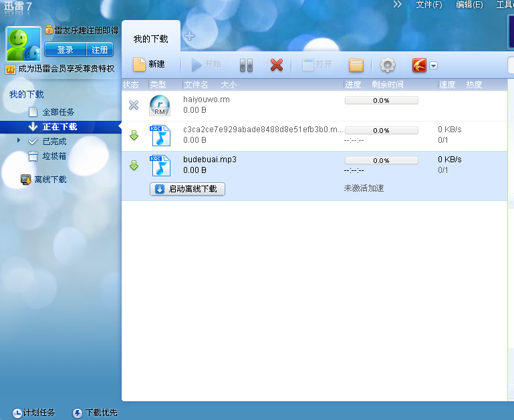Click the 打开 open file button
514x420 pixels.
pyautogui.click(x=317, y=64)
